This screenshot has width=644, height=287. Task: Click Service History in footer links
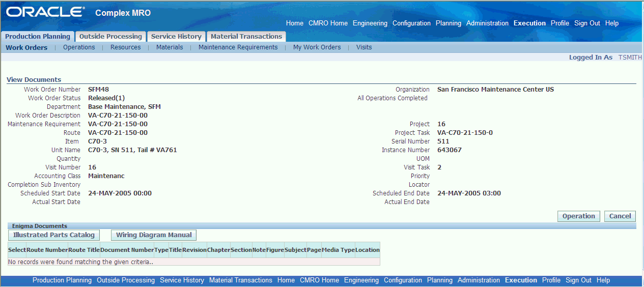click(182, 280)
